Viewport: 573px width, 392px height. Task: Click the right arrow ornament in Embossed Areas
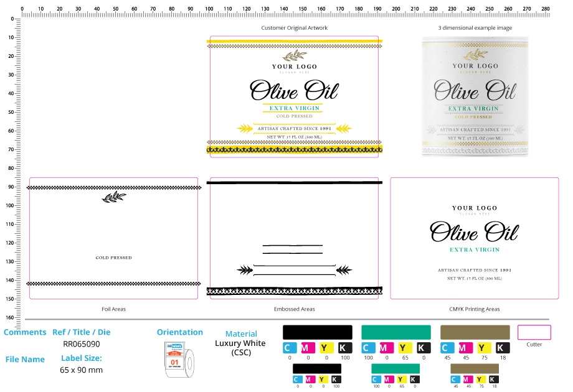tap(344, 270)
